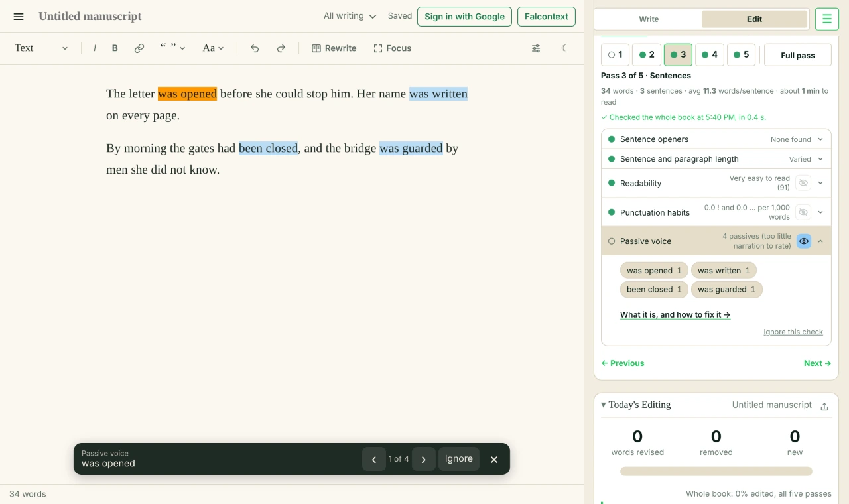This screenshot has width=849, height=504.
Task: Switch to the Write tab
Action: 649,19
